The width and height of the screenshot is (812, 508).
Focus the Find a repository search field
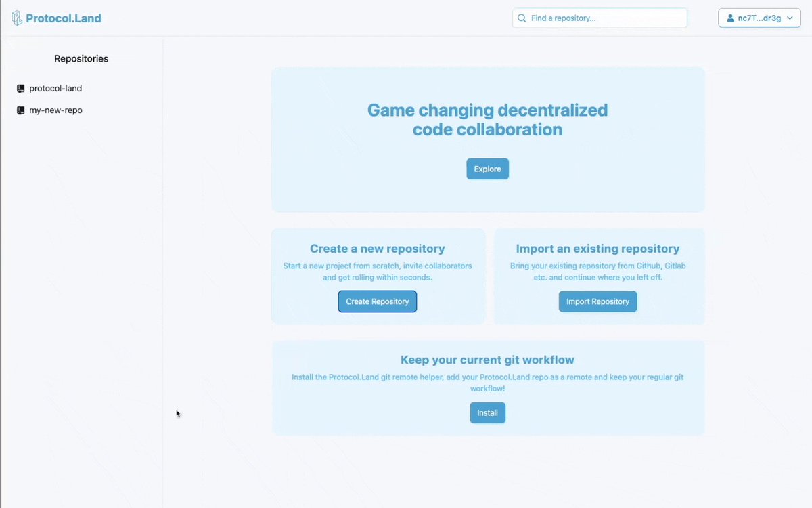tap(600, 18)
